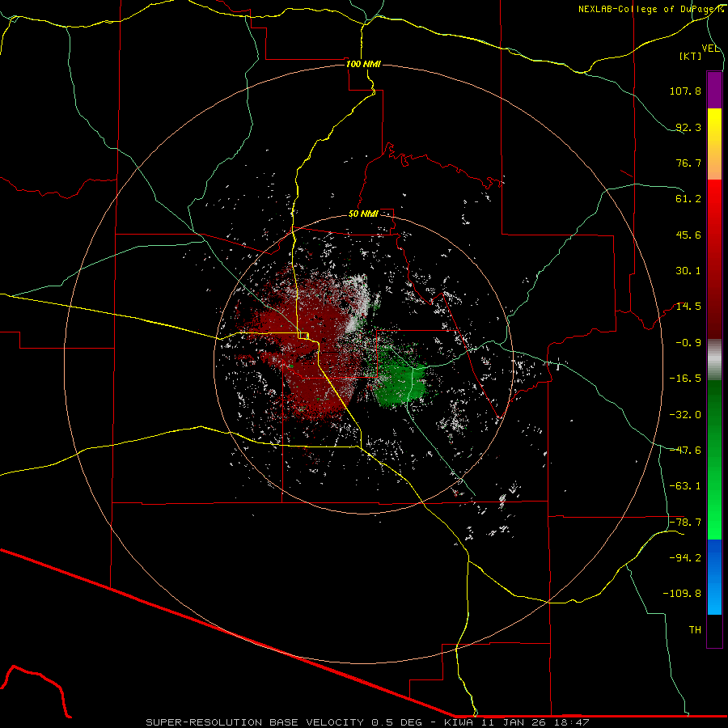
Task: Click the green inbound velocity echo region
Action: click(400, 381)
